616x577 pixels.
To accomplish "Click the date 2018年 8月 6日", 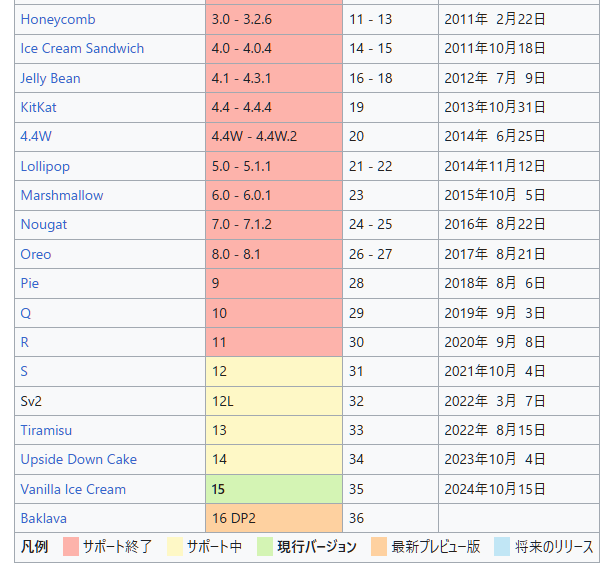I will click(x=495, y=283).
